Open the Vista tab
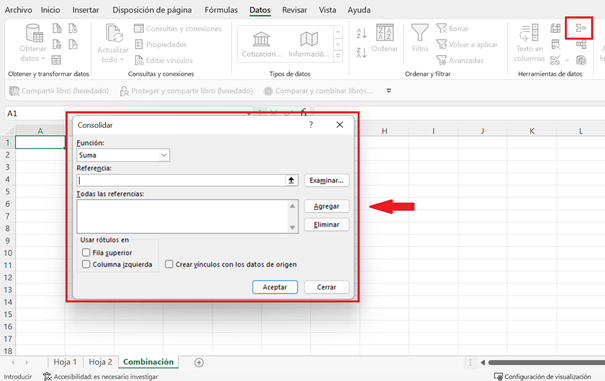 tap(327, 10)
